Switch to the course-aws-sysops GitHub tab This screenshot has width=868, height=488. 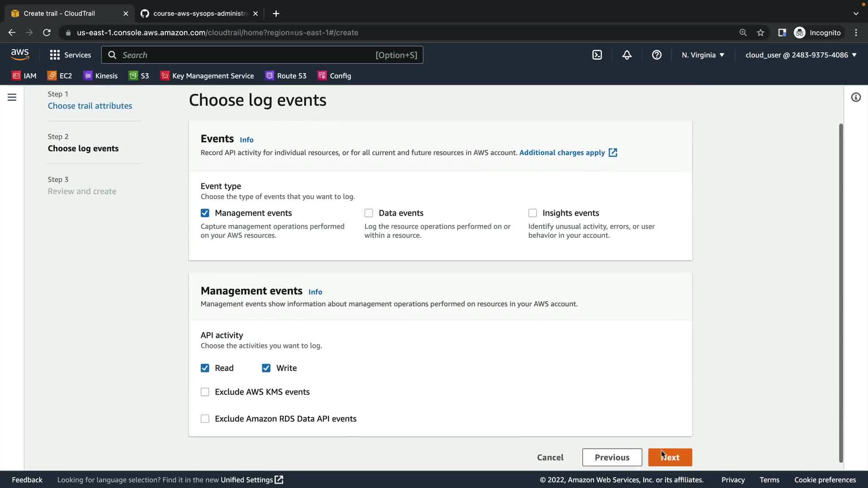click(x=199, y=14)
